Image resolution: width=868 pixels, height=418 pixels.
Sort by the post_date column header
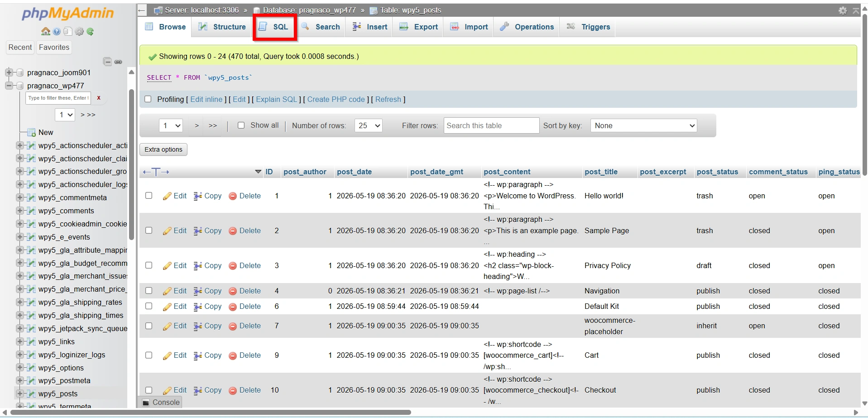(355, 172)
